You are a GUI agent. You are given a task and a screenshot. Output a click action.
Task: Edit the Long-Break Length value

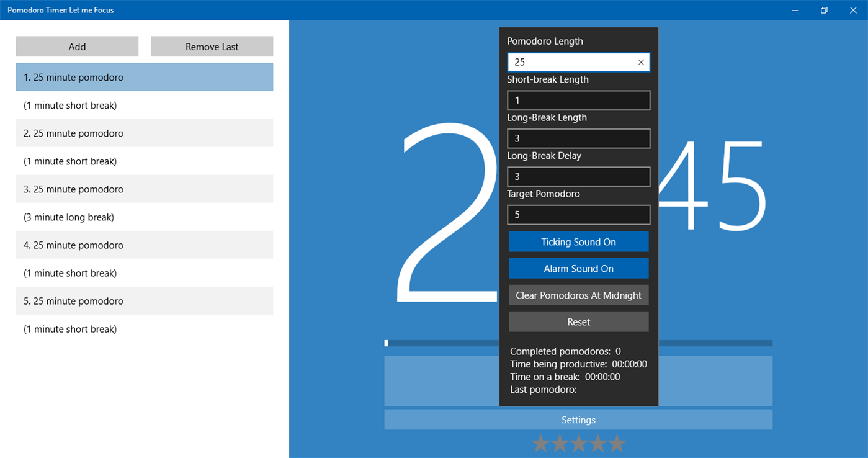[x=578, y=138]
